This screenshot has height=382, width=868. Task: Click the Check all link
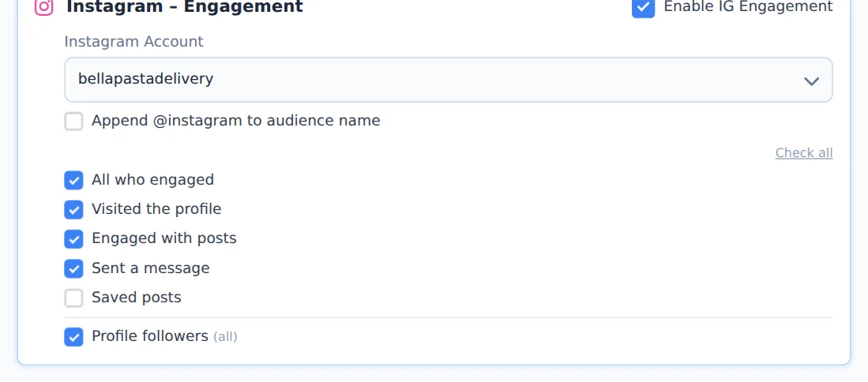(804, 152)
